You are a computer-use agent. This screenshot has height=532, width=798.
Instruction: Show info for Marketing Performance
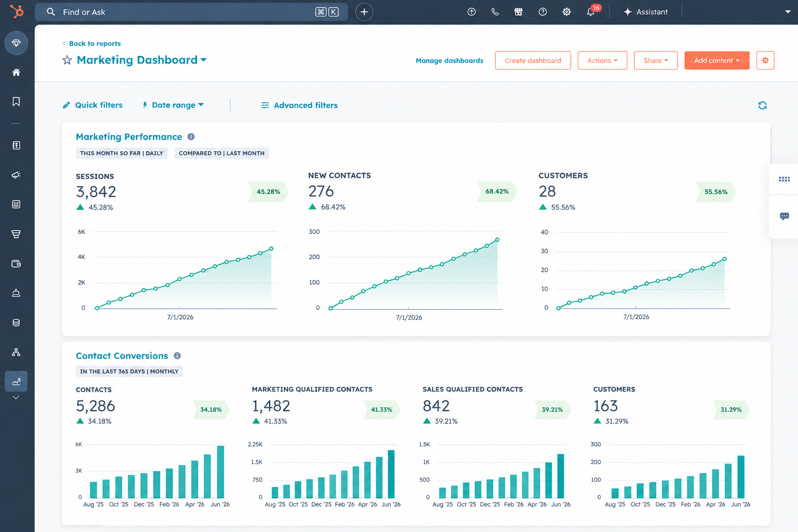tap(191, 137)
